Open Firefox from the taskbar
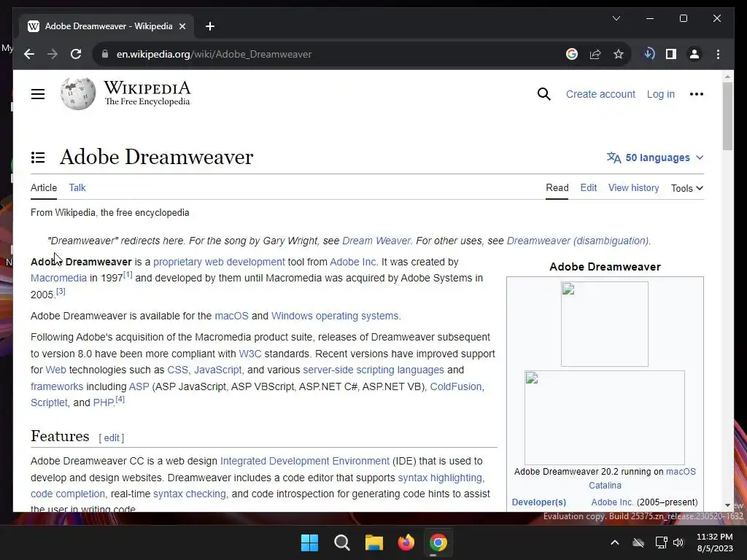The height and width of the screenshot is (560, 747). click(x=406, y=542)
